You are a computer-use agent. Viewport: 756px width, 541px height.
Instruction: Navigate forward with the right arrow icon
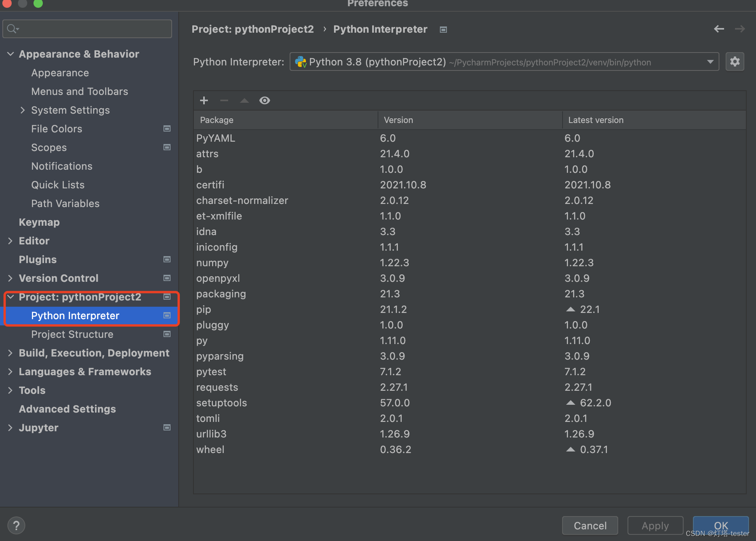coord(740,29)
